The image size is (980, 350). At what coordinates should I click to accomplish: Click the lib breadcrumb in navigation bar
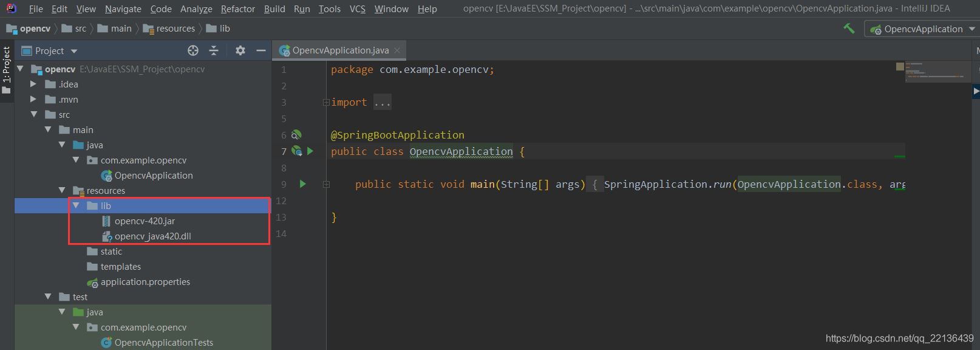point(218,29)
